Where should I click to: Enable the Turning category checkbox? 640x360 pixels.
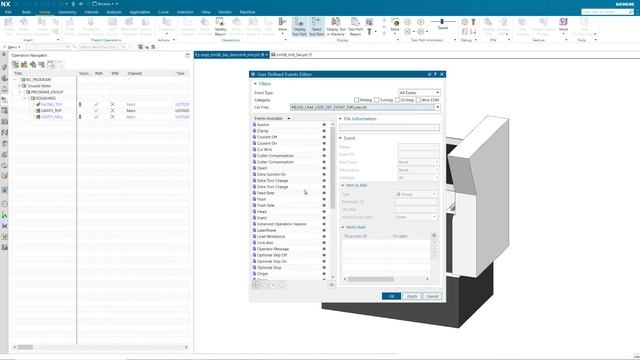376,100
